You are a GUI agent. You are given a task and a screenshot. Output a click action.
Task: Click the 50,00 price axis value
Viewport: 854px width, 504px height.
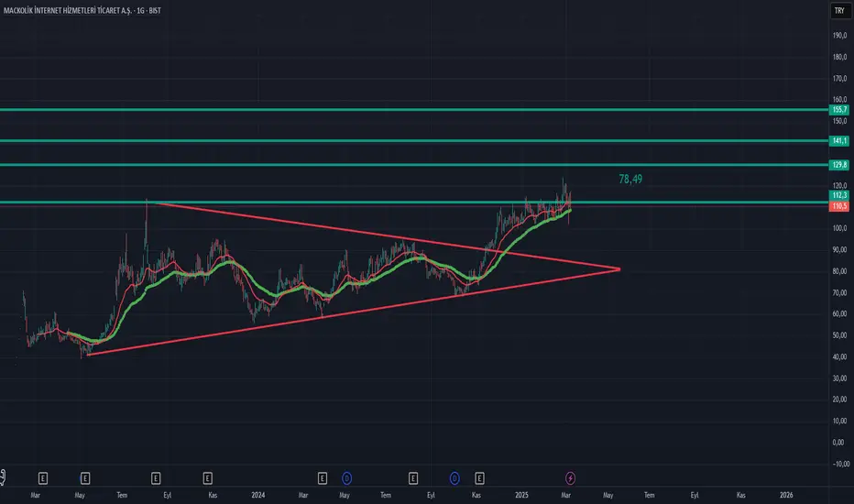pos(839,335)
